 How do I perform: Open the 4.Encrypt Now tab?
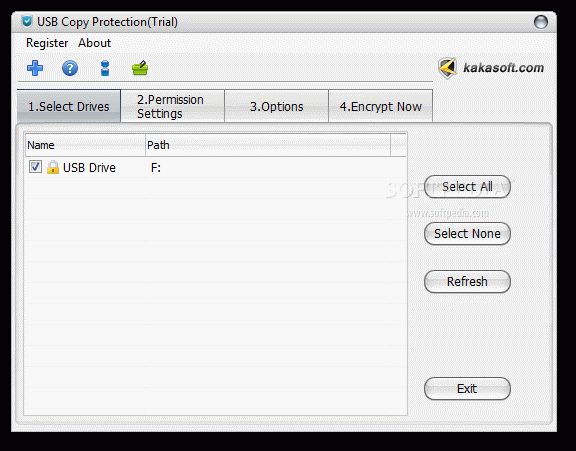pos(381,106)
